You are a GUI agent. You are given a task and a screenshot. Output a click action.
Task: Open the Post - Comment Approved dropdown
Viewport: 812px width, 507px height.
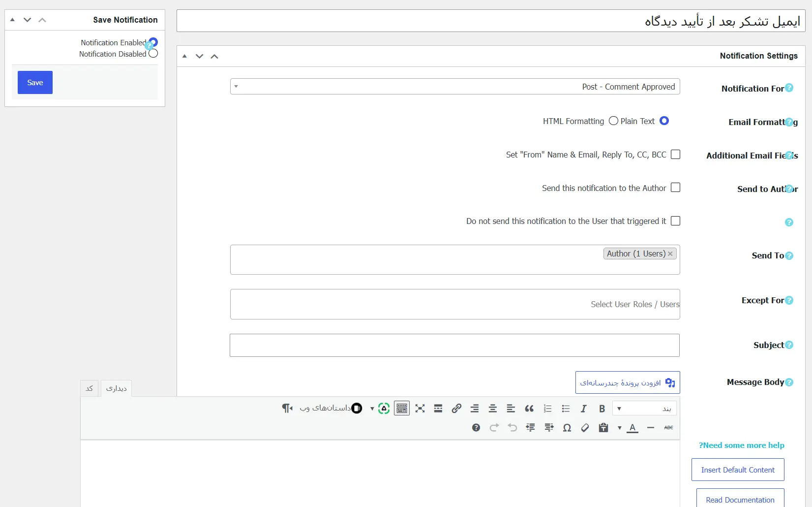pos(455,87)
